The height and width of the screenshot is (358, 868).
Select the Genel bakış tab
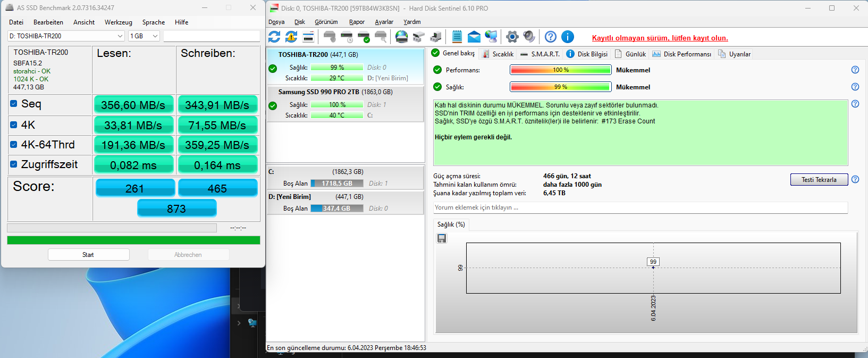pyautogui.click(x=453, y=53)
